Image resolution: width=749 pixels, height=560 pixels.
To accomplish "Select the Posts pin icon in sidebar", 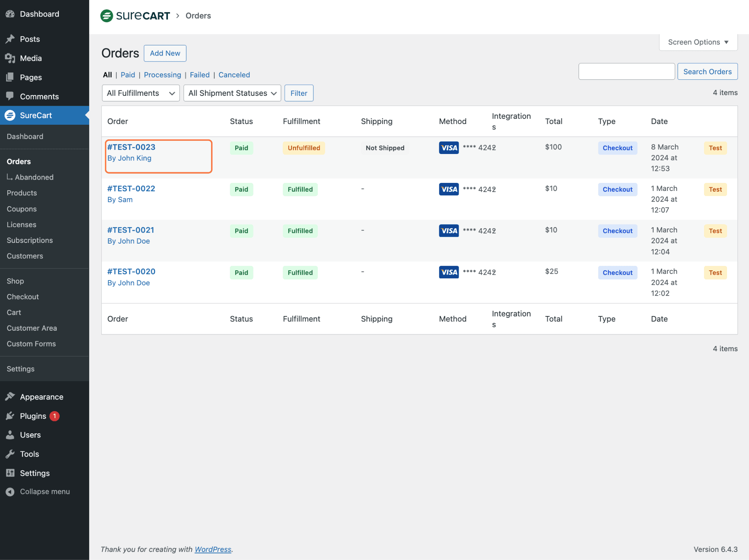I will (x=10, y=39).
